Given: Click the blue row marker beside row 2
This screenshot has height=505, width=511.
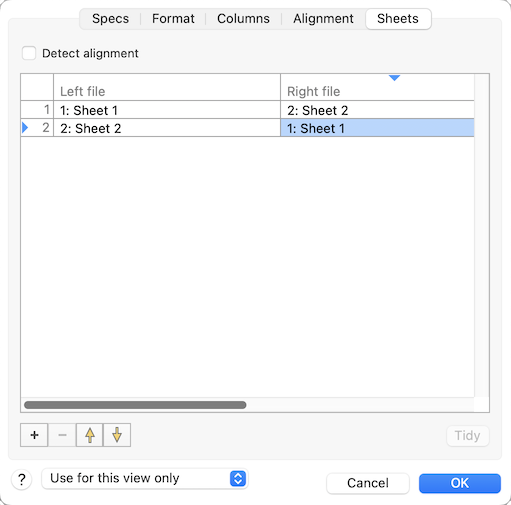Looking at the screenshot, I should [25, 128].
